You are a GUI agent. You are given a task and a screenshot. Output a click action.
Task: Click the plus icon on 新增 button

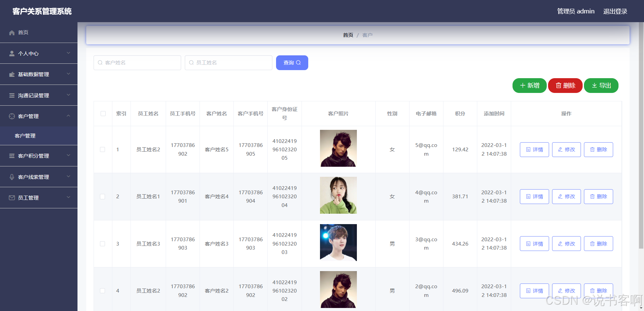click(x=523, y=86)
